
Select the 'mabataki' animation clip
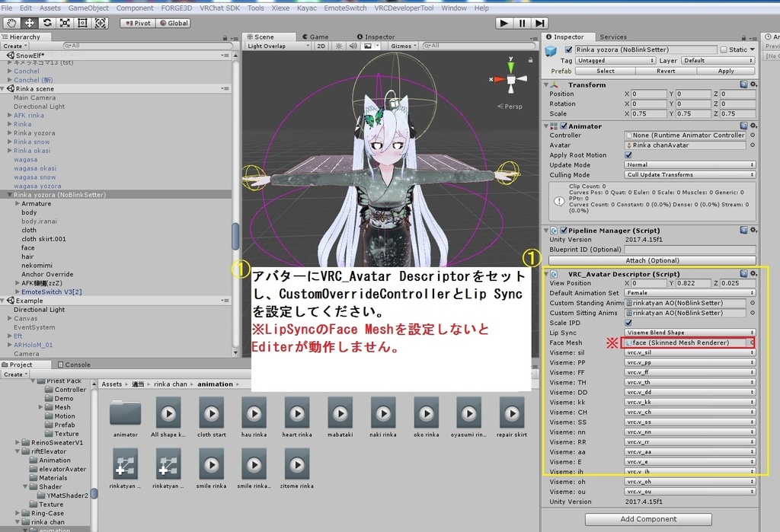340,417
